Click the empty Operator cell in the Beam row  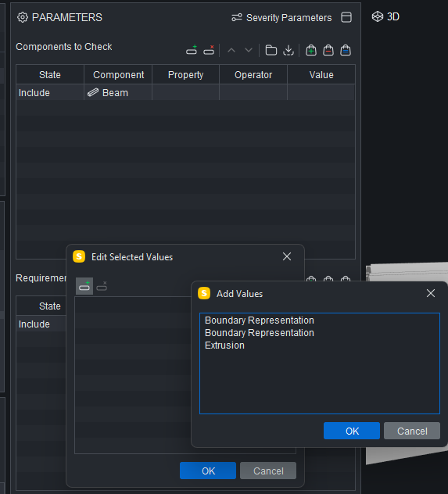[253, 92]
